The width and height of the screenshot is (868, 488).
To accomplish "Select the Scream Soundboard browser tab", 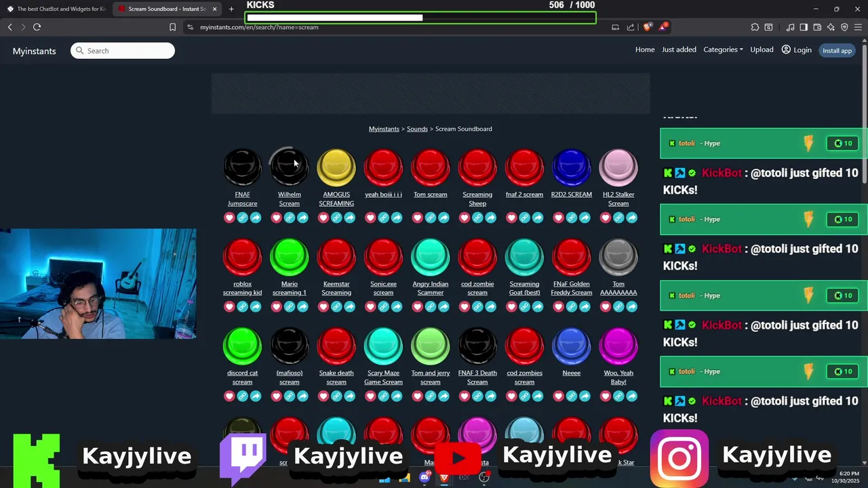I will (x=167, y=9).
